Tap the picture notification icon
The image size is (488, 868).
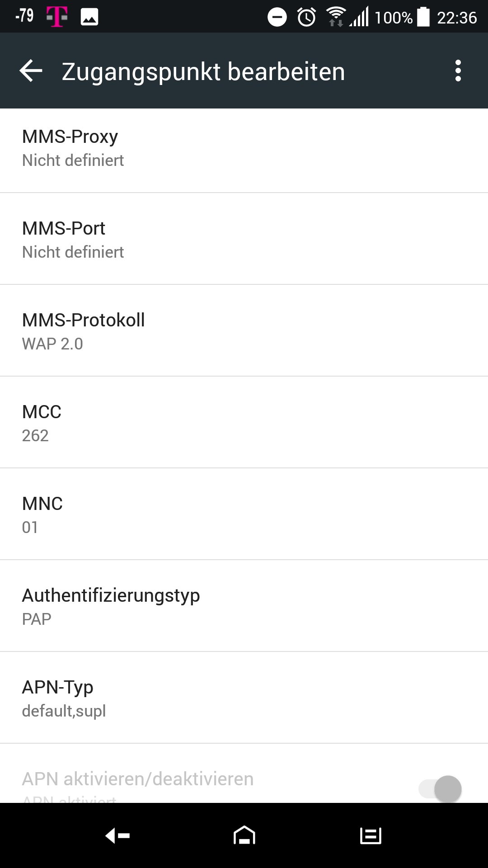pos(89,17)
